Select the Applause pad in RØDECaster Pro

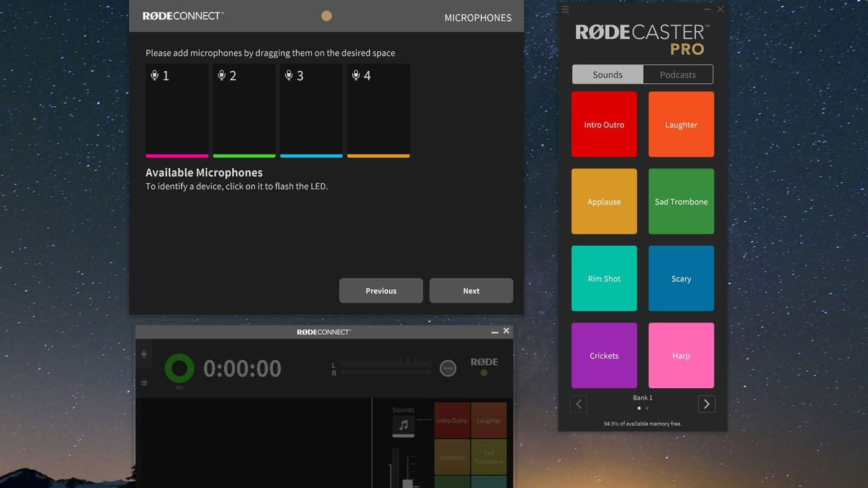click(604, 202)
